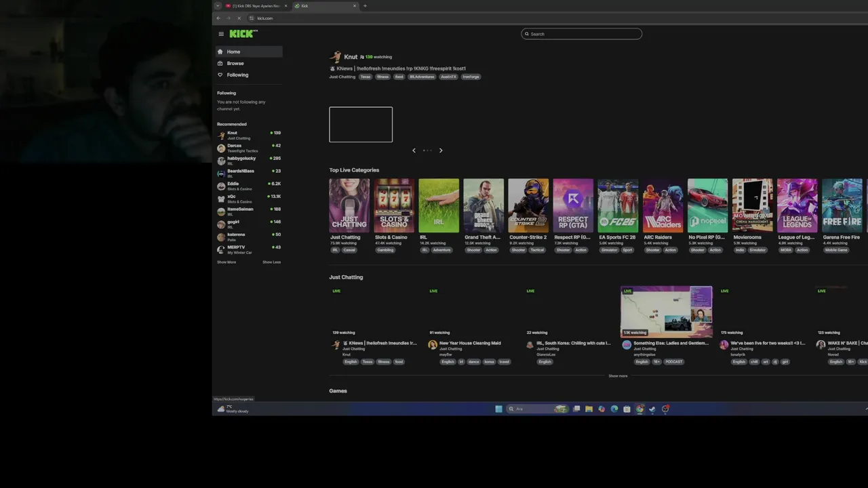Open browser tab search dropdown
Viewport: 868px width, 488px height.
218,5
